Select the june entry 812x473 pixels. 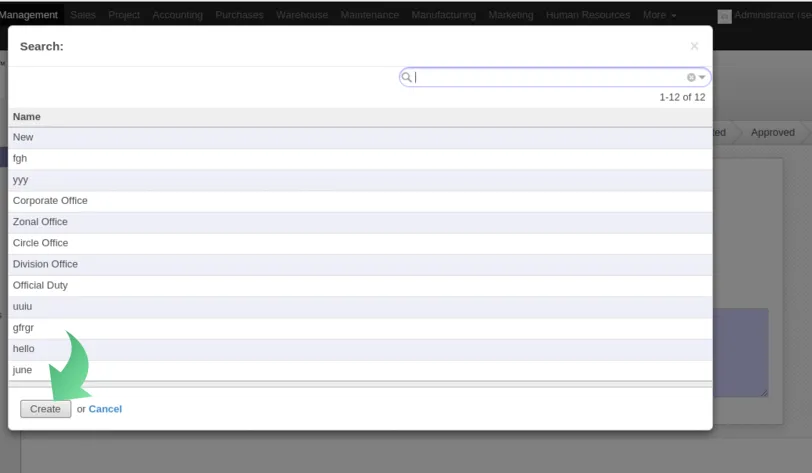pyautogui.click(x=360, y=370)
